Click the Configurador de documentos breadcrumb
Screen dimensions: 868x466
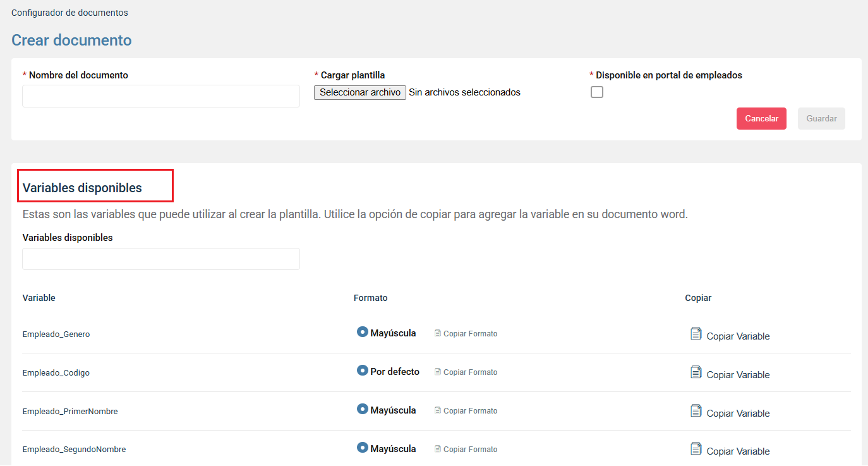(69, 13)
